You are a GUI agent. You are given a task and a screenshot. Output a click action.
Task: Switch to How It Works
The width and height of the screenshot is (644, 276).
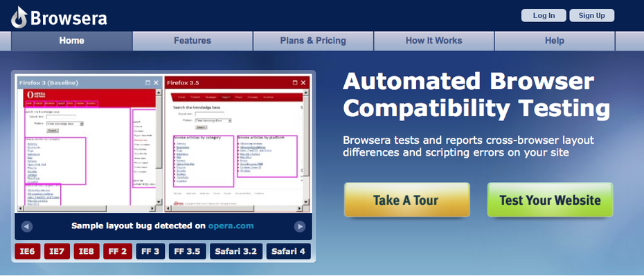tap(433, 41)
